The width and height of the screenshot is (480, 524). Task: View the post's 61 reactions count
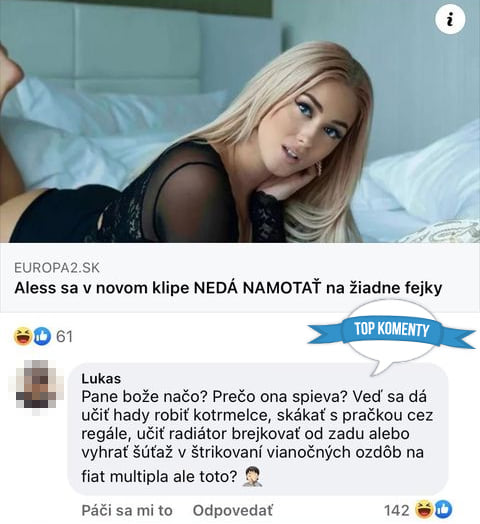click(65, 336)
